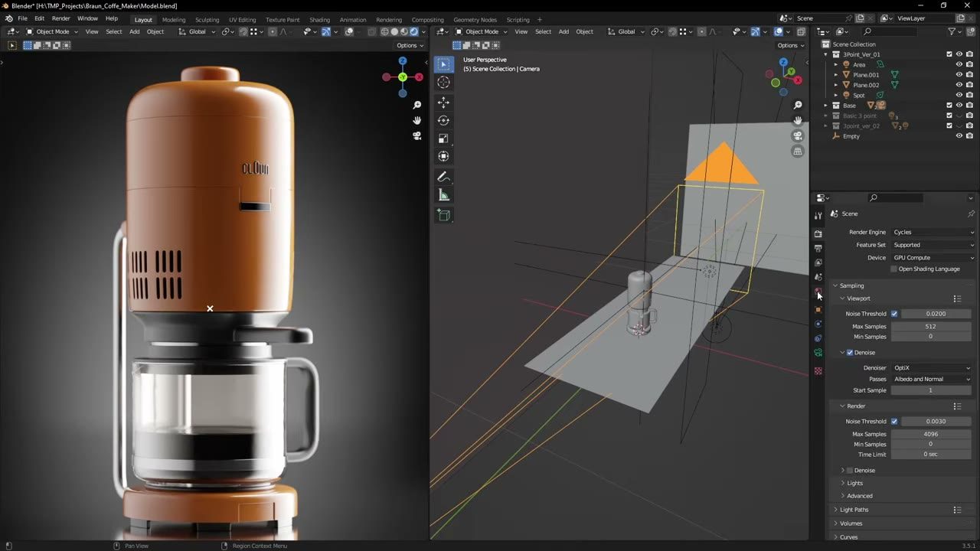Click viewport Max Samples field showing 512
The height and width of the screenshot is (551, 980).
[x=930, y=327]
